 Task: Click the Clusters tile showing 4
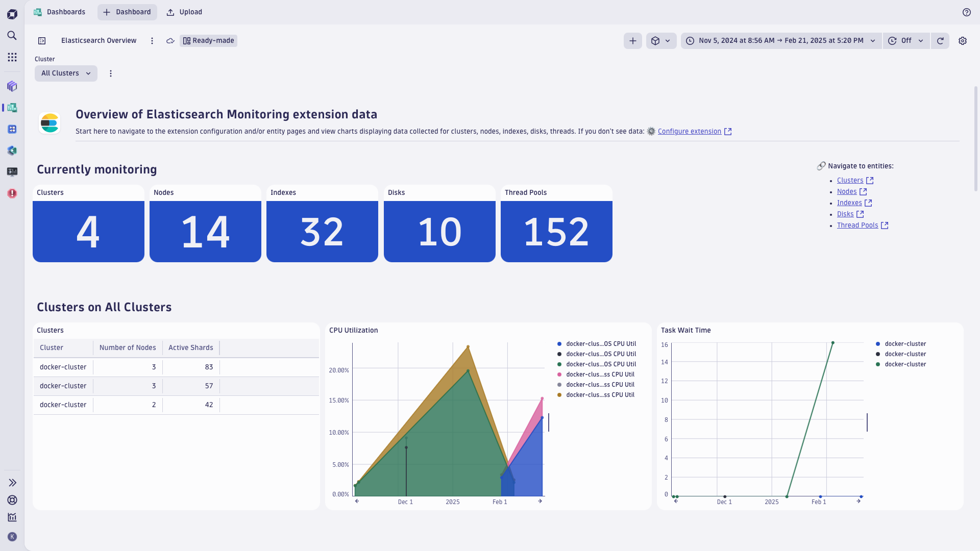(88, 223)
